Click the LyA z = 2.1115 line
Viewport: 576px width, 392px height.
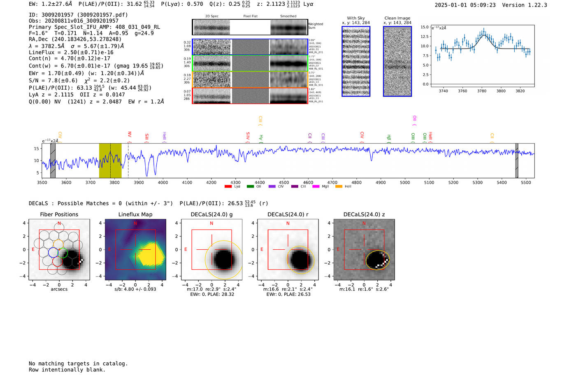point(77,95)
